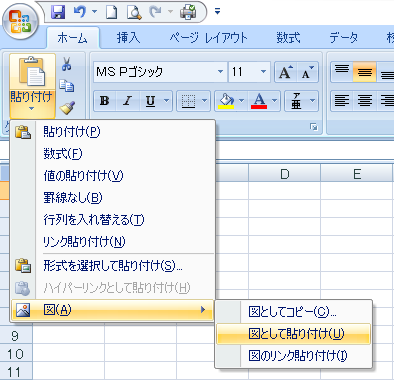Choose 貼り付け(P) from paste menu
This screenshot has width=394, height=380.
click(x=113, y=132)
